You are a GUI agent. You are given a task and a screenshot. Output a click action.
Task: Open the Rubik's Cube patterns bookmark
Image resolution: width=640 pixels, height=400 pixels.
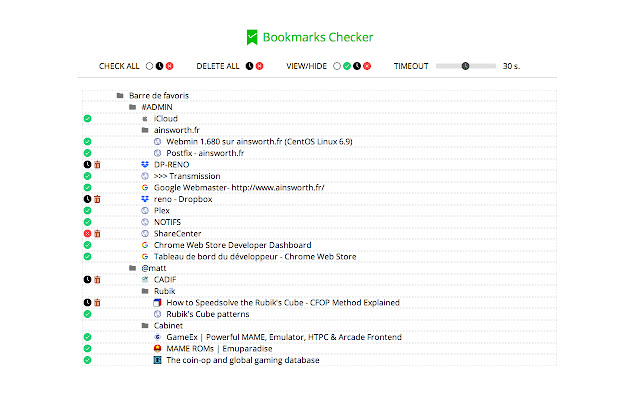point(207,314)
